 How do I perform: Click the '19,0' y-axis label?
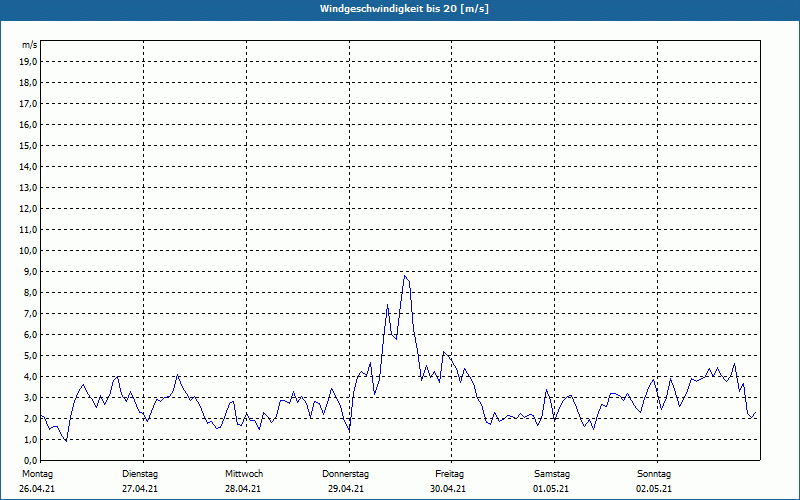[x=29, y=62]
